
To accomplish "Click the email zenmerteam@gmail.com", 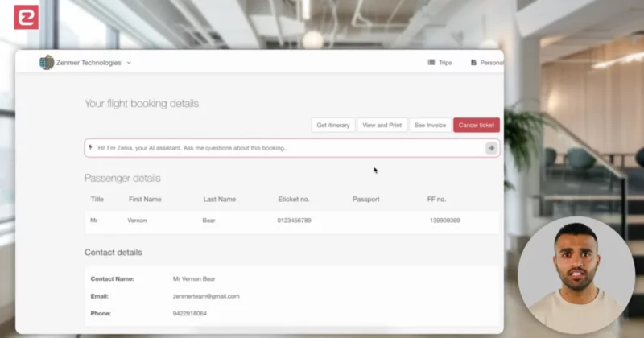I will click(x=206, y=296).
